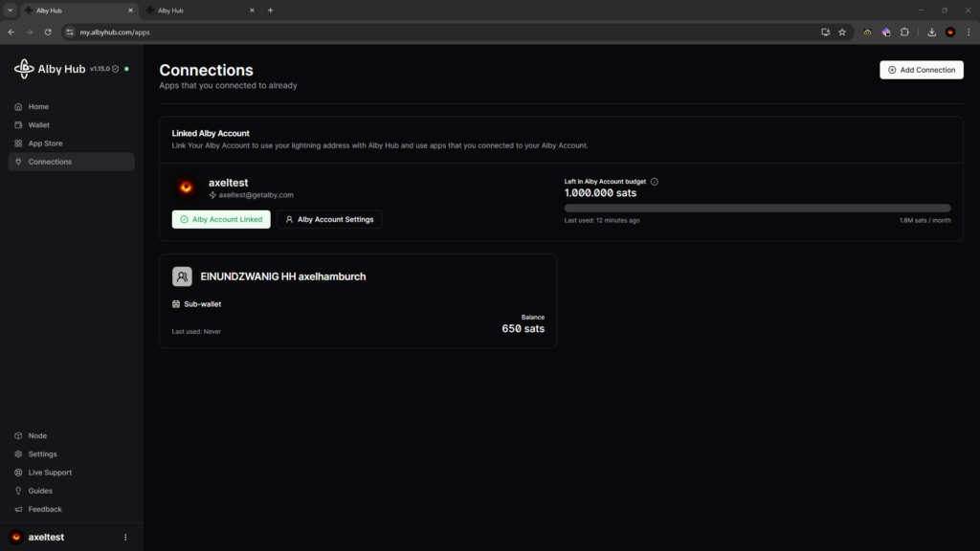Viewport: 980px width, 551px height.
Task: Click the budget info icon
Action: tap(654, 181)
